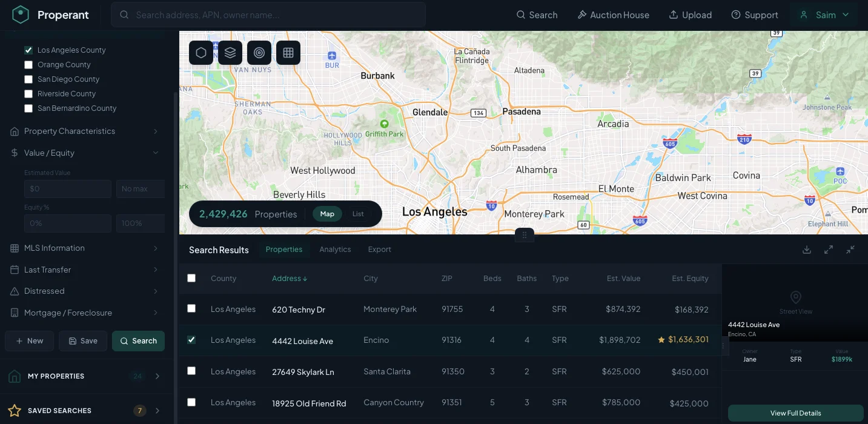Open the map layers tool
The image size is (868, 424).
pyautogui.click(x=230, y=53)
